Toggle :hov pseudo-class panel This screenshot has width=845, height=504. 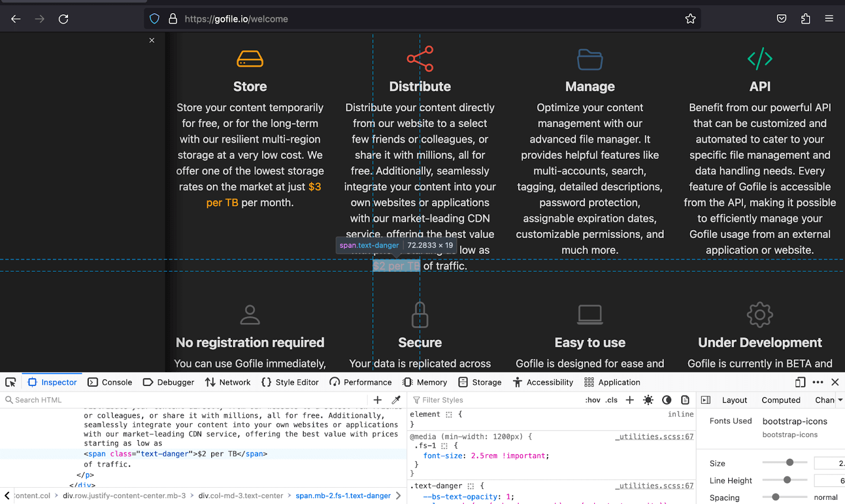[593, 400]
